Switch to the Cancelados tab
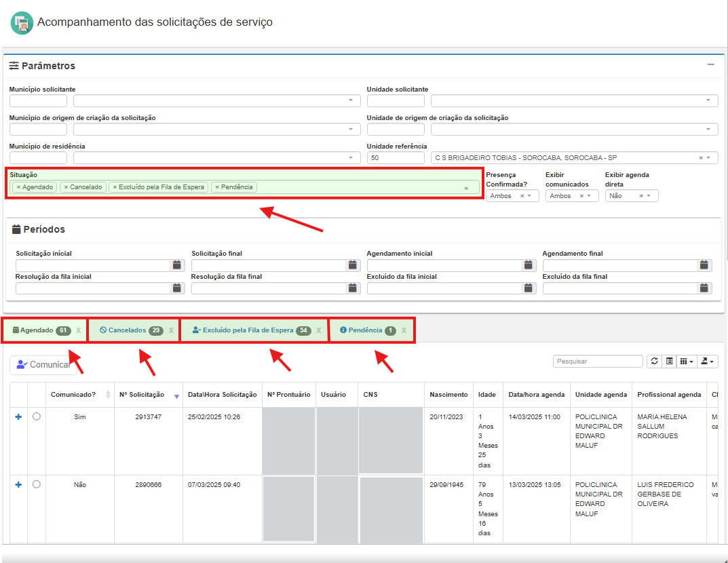This screenshot has height=563, width=728. (x=128, y=330)
